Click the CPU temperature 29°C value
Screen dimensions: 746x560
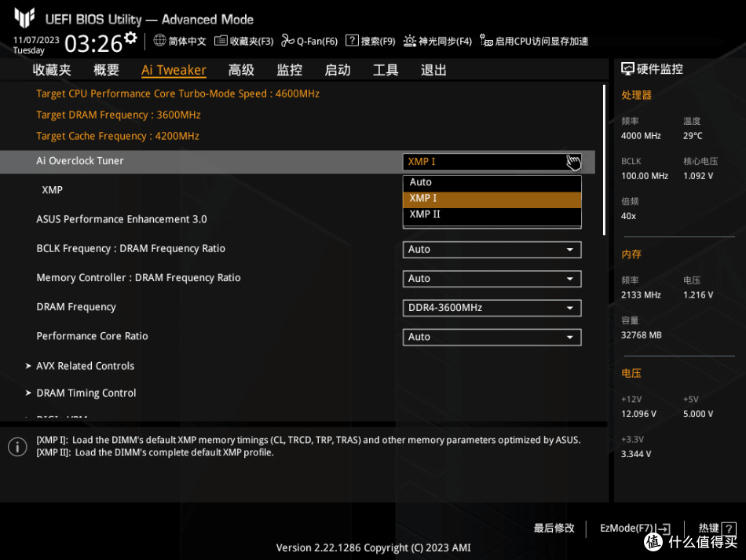pyautogui.click(x=693, y=136)
